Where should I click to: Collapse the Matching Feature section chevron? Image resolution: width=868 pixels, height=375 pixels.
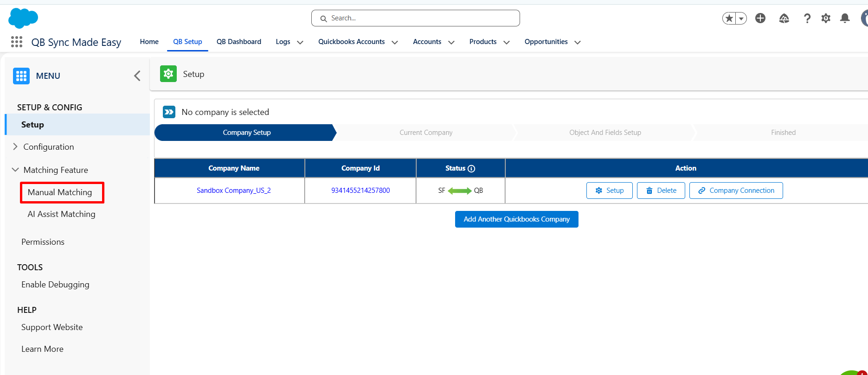click(15, 170)
